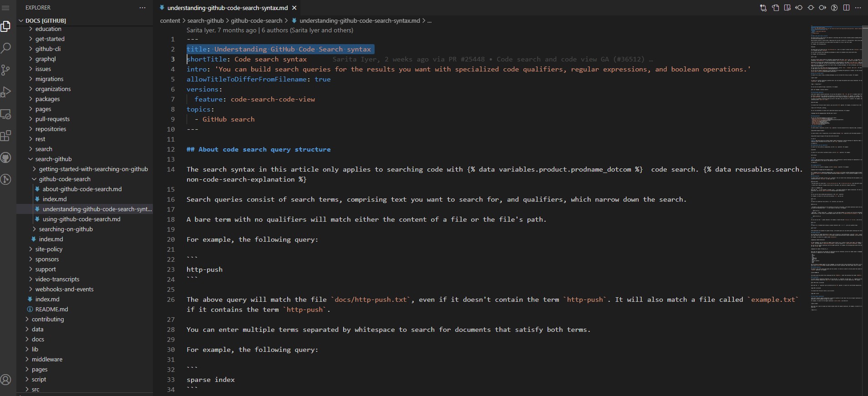Collapse the DOCS [GITHUB] root section
868x396 pixels.
pos(46,20)
